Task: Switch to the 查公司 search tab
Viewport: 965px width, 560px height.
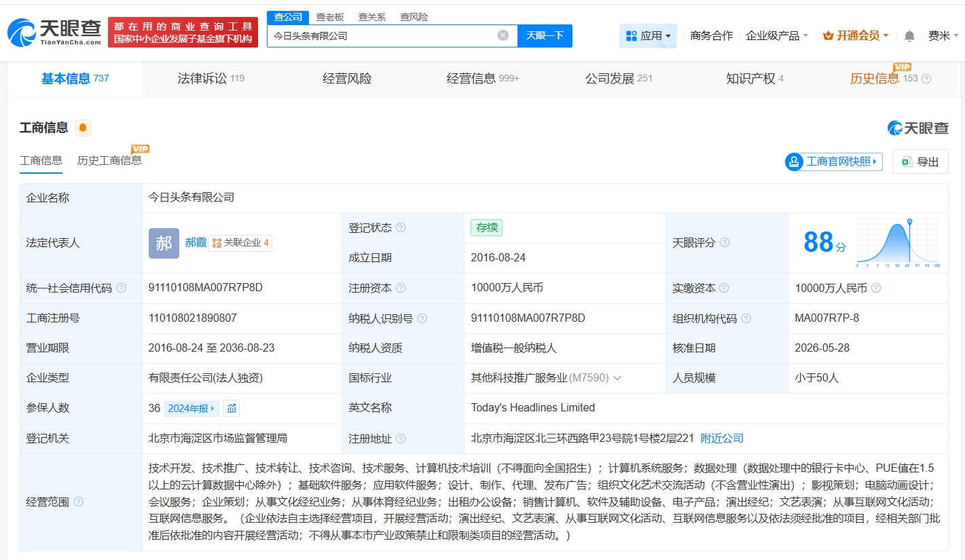Action: [x=288, y=17]
